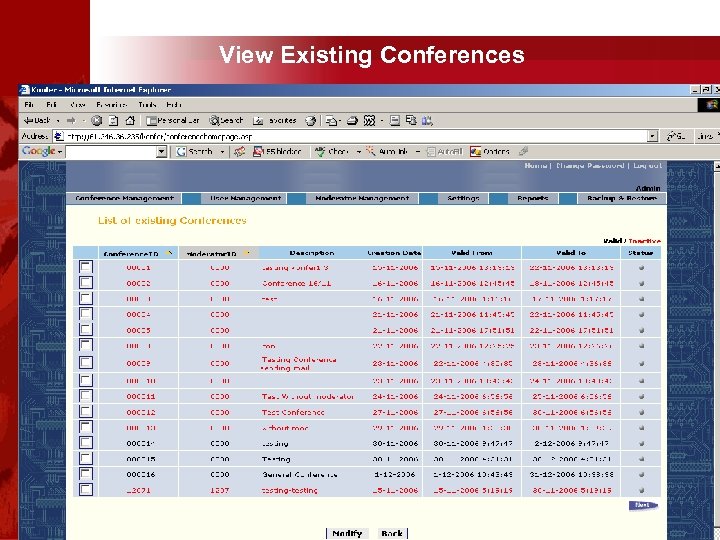Viewport: 720px width, 540px height.
Task: Expand the Check button dropdown arrow
Action: [359, 152]
